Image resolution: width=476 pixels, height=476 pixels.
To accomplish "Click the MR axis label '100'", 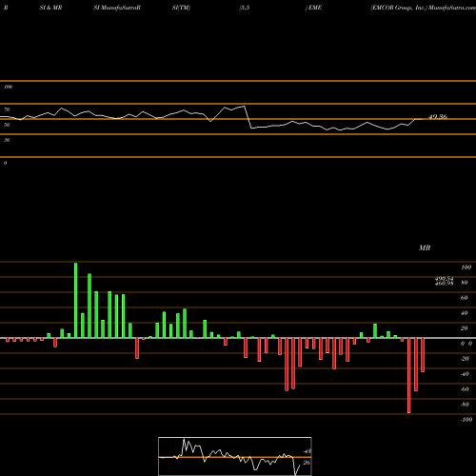I will point(466,268).
